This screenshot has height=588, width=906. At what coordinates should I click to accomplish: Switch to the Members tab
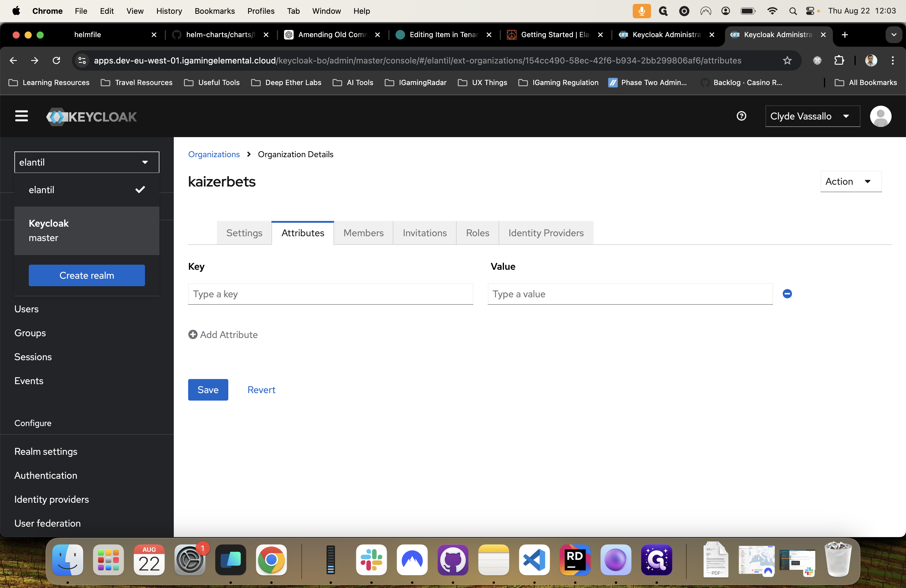click(363, 233)
